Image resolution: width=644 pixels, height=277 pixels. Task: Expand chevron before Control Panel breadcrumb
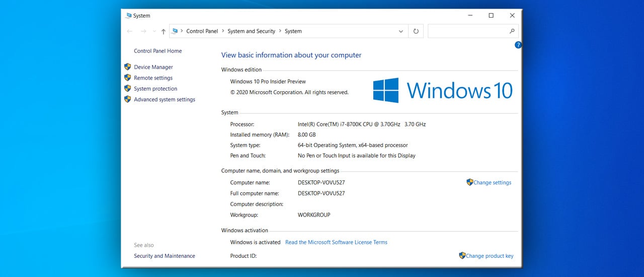[x=182, y=31]
